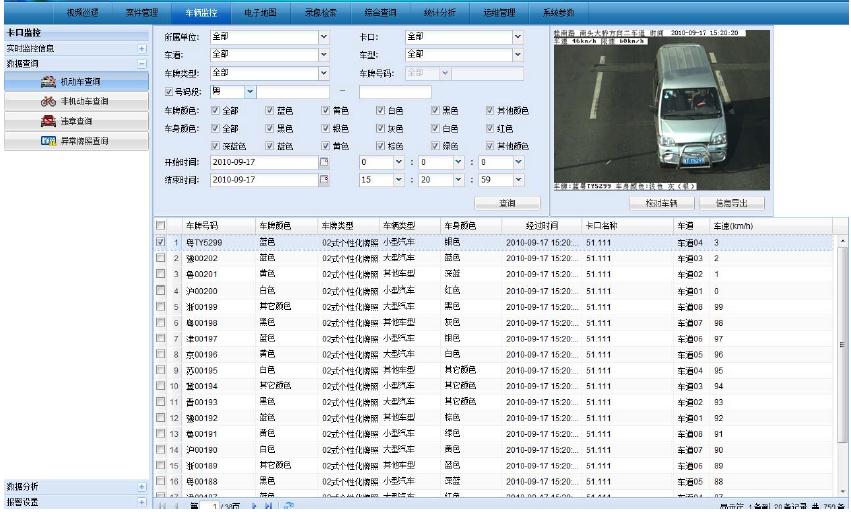Open the 系统参数 top menu tab
This screenshot has width=851, height=512.
(x=558, y=12)
